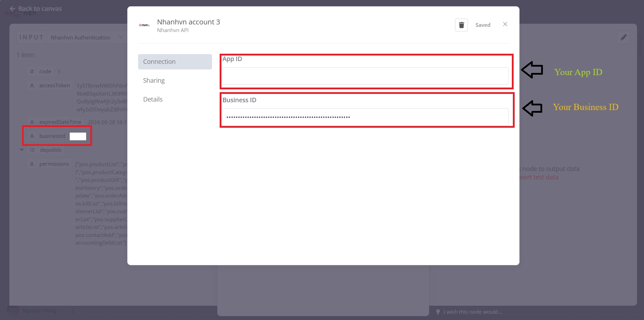Close the Nhanhvn account dialog
The image size is (644, 320).
505,24
